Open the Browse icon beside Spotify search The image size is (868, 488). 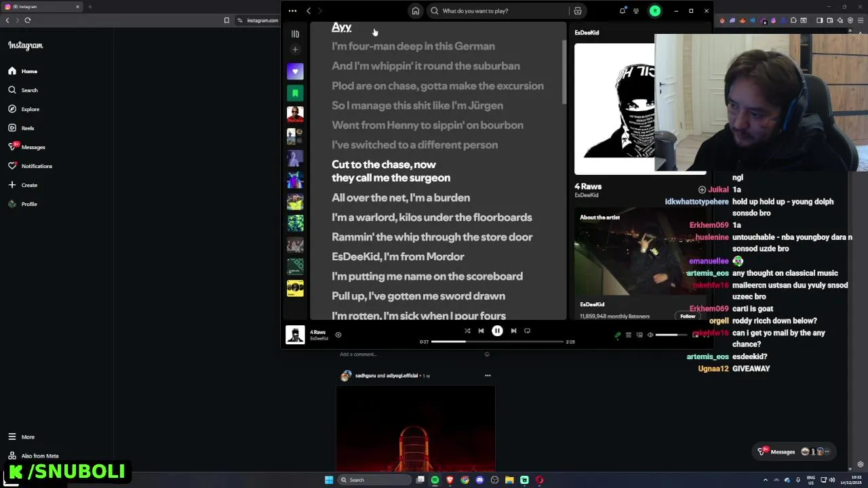tap(578, 11)
